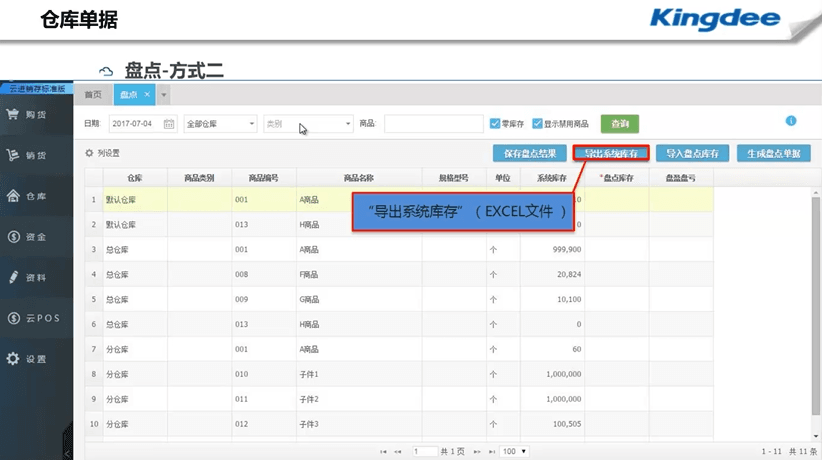Screen dimensions: 822x460
Task: Click the 子件3 product name
Action: [309, 424]
